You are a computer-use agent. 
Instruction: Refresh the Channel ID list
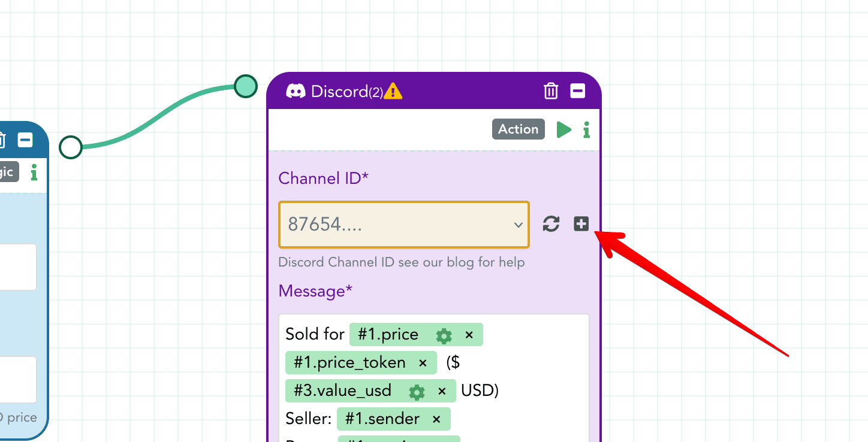click(551, 224)
